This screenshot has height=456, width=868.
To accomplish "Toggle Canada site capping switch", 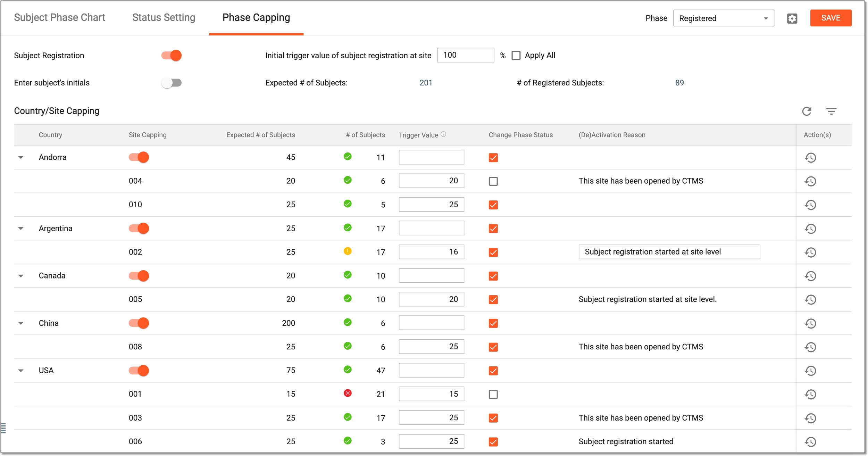I will [139, 276].
